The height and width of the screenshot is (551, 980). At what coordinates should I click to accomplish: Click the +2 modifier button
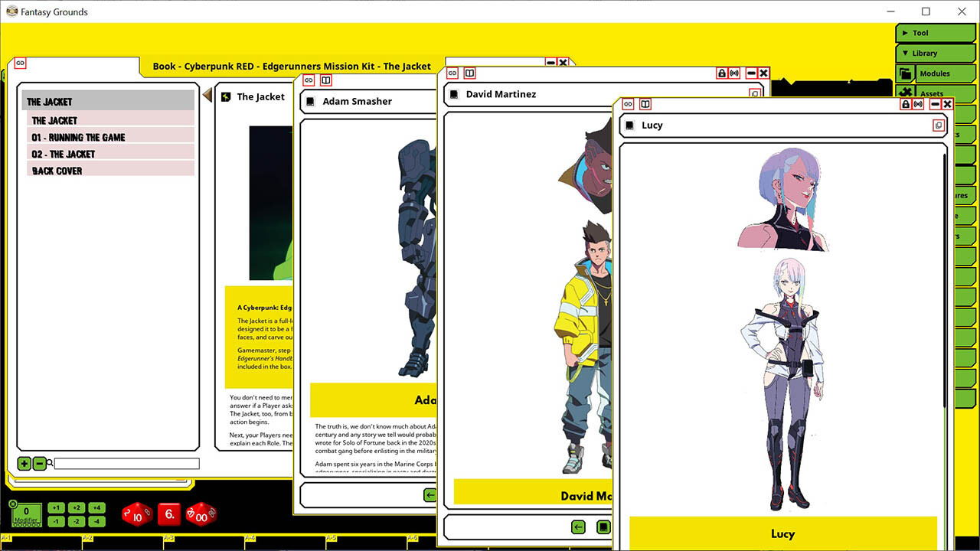point(76,507)
